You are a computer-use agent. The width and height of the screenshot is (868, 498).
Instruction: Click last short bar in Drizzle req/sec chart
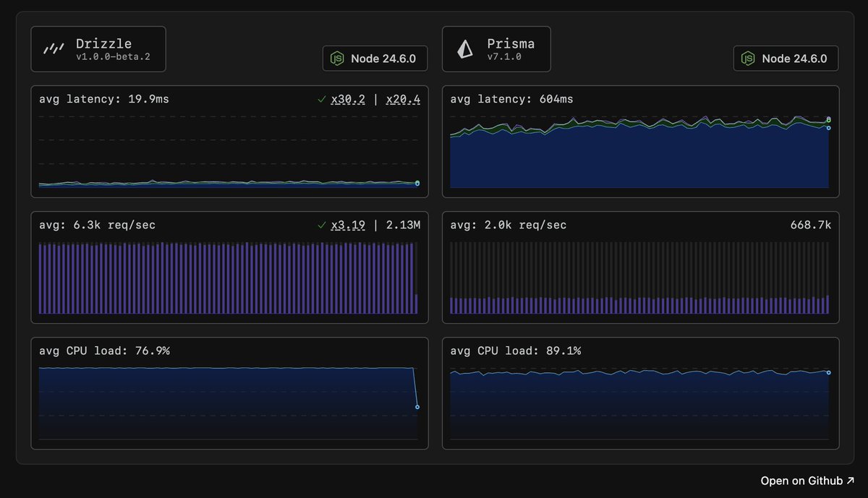(x=417, y=304)
